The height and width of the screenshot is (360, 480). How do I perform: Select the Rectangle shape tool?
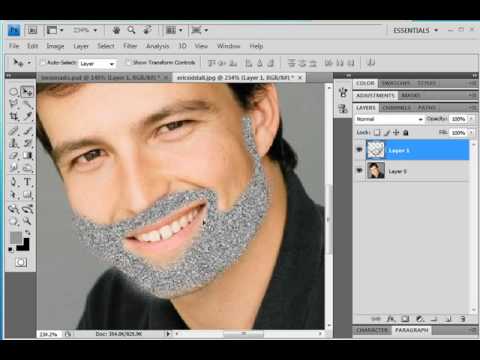tap(28, 194)
